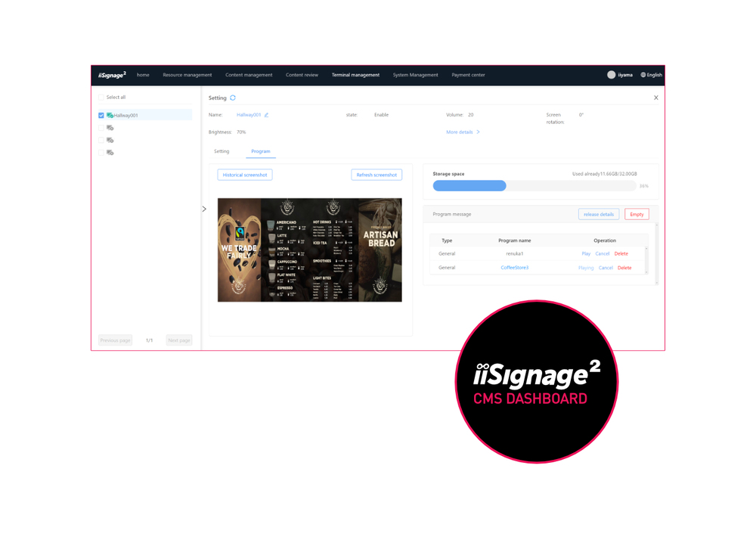Open the Setting tab below device details
Image resolution: width=756 pixels, height=540 pixels.
pos(222,151)
